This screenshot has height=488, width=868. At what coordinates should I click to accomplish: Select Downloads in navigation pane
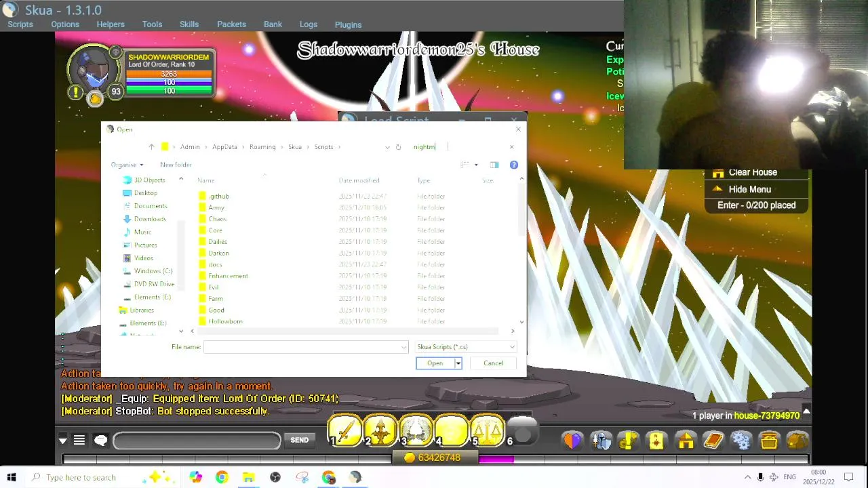click(150, 219)
